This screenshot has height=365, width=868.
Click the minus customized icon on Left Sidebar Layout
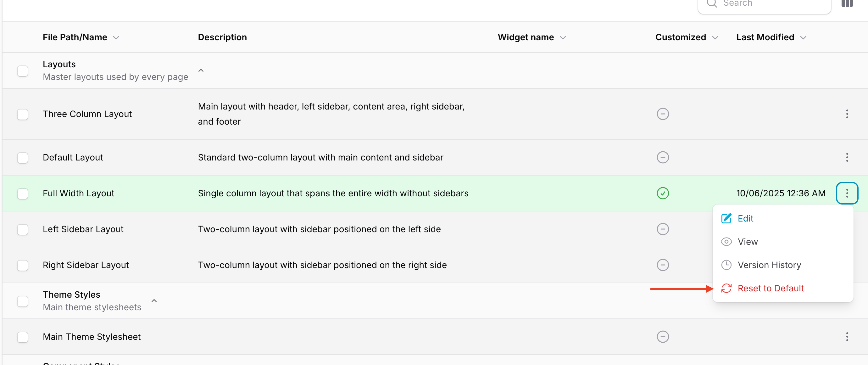(663, 229)
